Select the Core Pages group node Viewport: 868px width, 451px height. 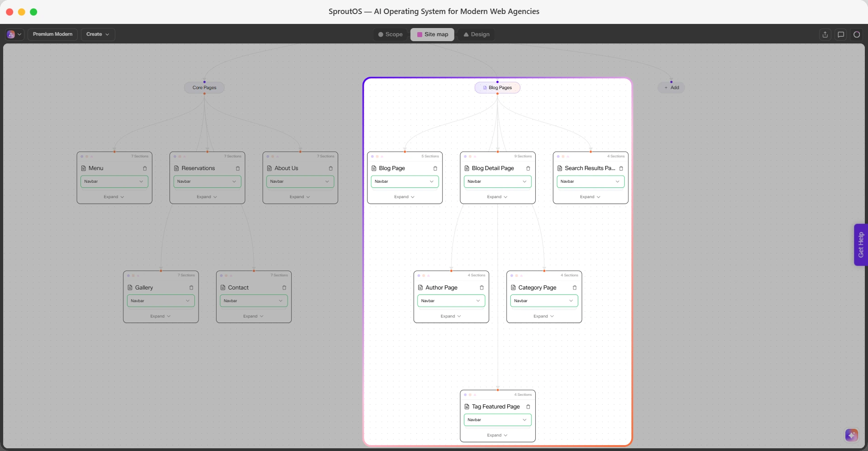point(204,88)
